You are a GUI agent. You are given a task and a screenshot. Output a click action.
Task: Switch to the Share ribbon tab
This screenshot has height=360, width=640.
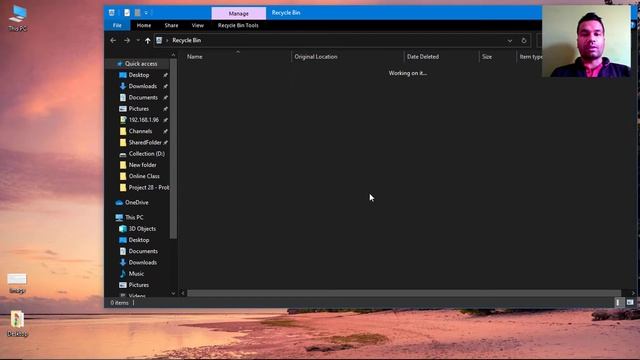pos(171,25)
